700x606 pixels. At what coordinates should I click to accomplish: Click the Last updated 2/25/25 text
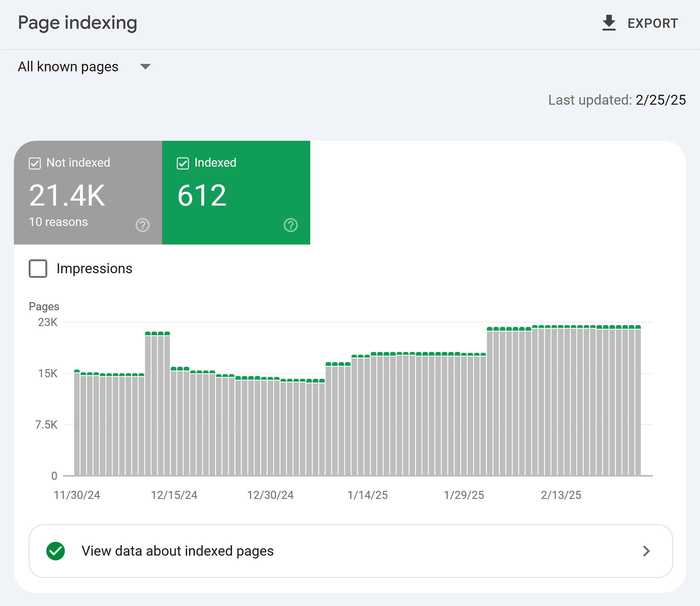click(x=617, y=100)
